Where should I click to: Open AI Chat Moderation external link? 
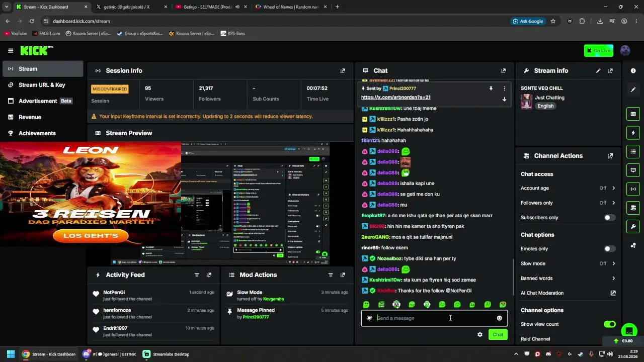[x=613, y=293]
